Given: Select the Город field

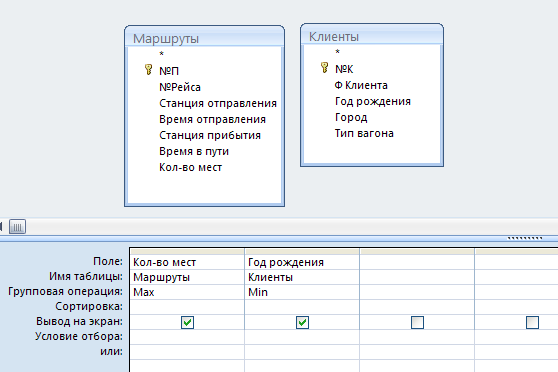Looking at the screenshot, I should 351,117.
